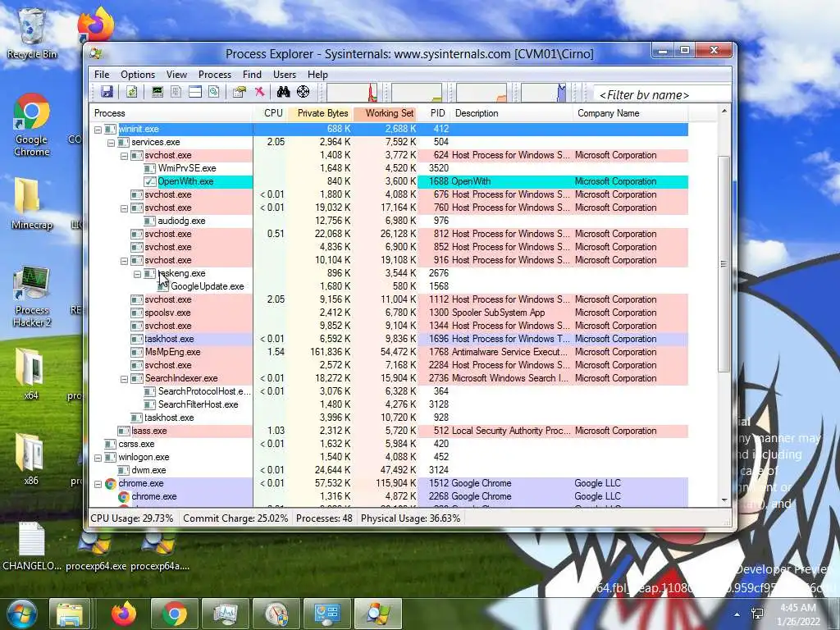The width and height of the screenshot is (840, 630).
Task: Sort by the CPU column header
Action: 271,113
